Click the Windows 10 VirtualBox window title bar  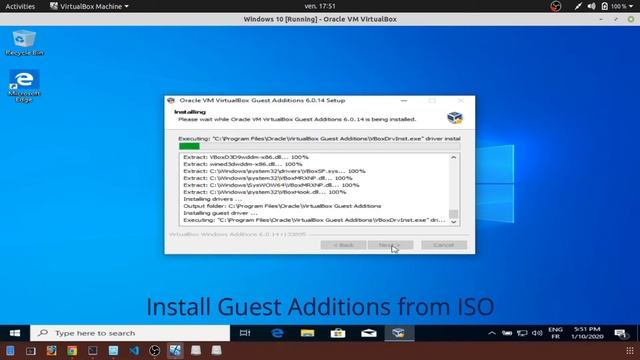320,19
